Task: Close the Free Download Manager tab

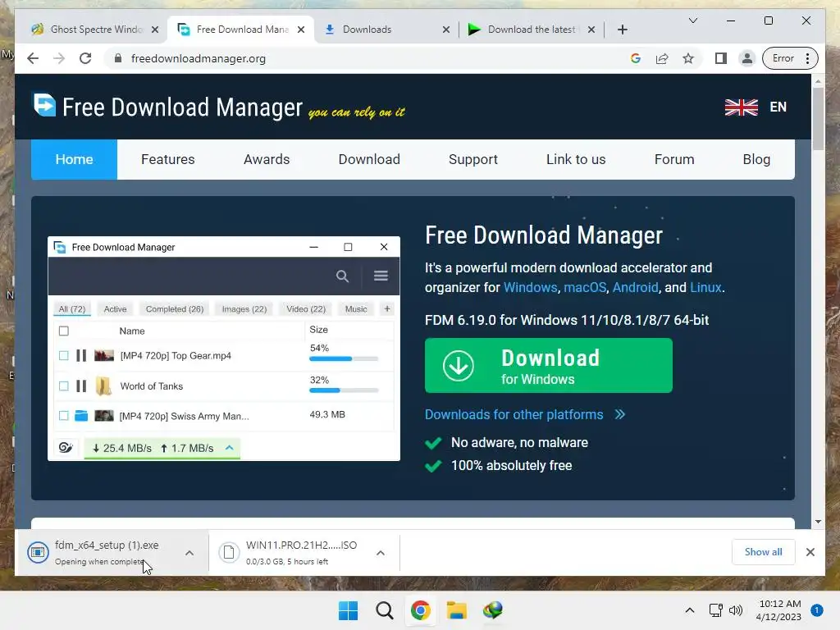Action: pyautogui.click(x=301, y=30)
